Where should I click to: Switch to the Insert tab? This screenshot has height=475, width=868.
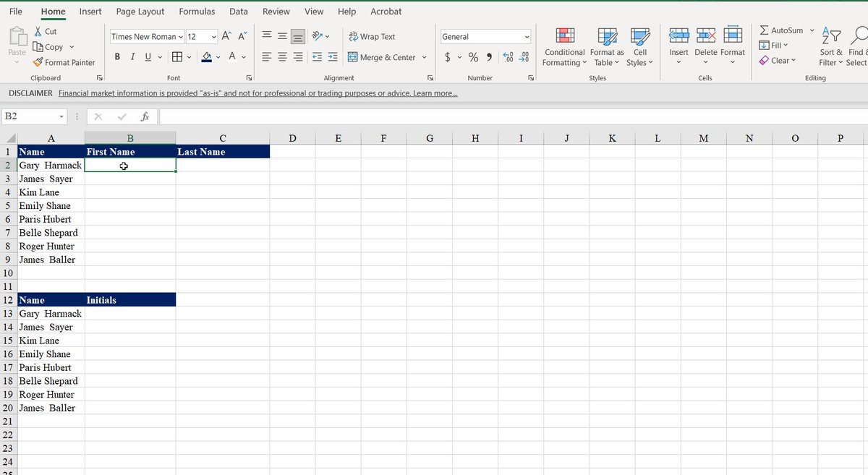[x=90, y=12]
